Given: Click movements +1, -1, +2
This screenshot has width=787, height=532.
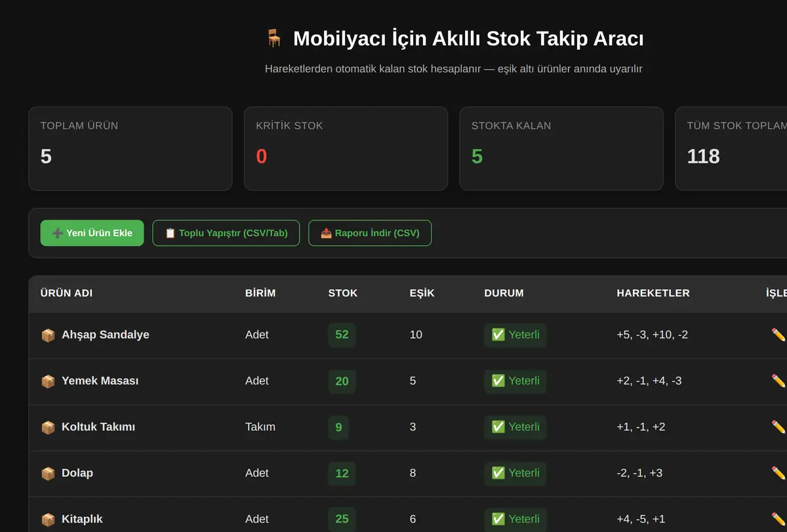Looking at the screenshot, I should pos(641,426).
